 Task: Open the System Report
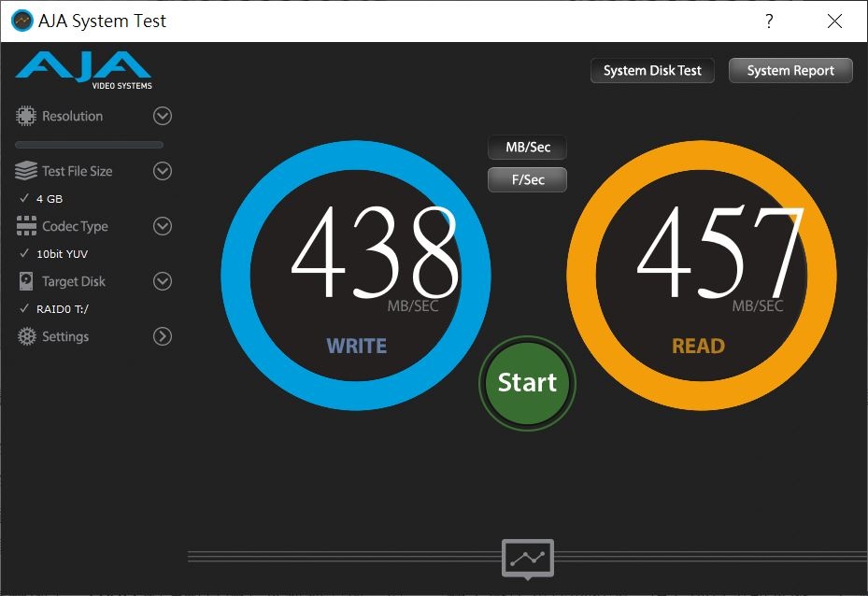(790, 71)
